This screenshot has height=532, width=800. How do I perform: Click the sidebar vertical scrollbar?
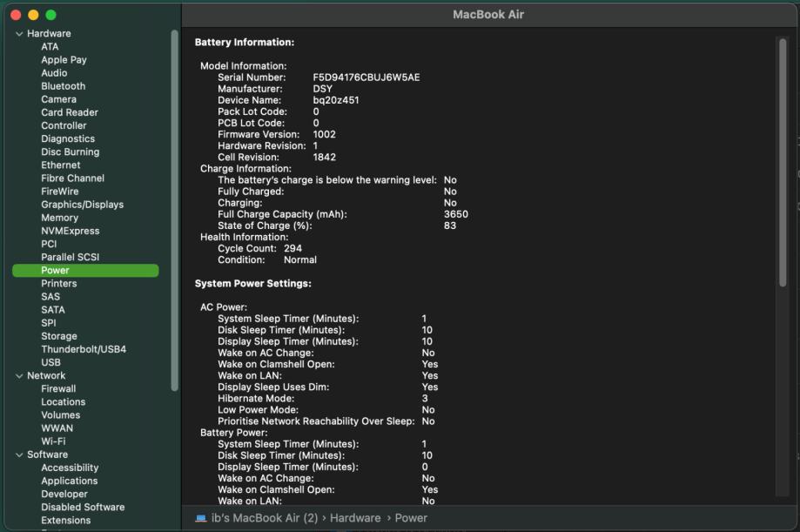tap(174, 211)
